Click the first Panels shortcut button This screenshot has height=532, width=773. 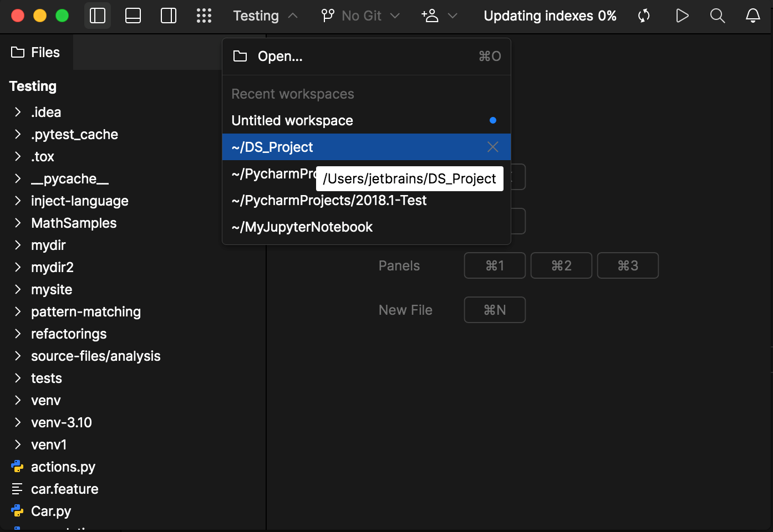[495, 265]
